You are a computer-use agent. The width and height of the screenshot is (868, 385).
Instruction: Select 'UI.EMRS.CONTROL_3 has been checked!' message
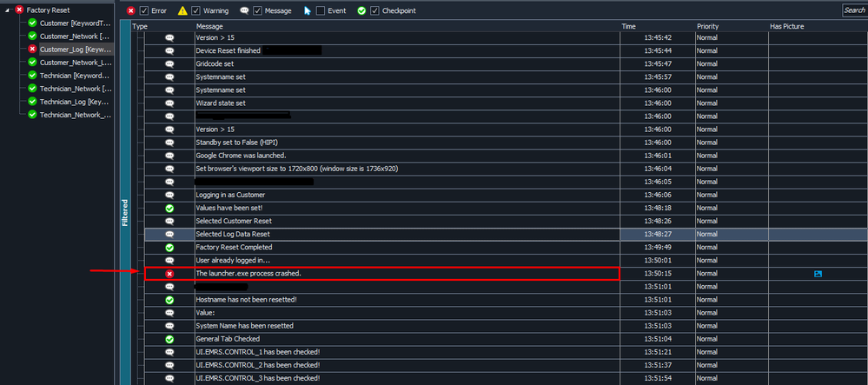click(257, 378)
